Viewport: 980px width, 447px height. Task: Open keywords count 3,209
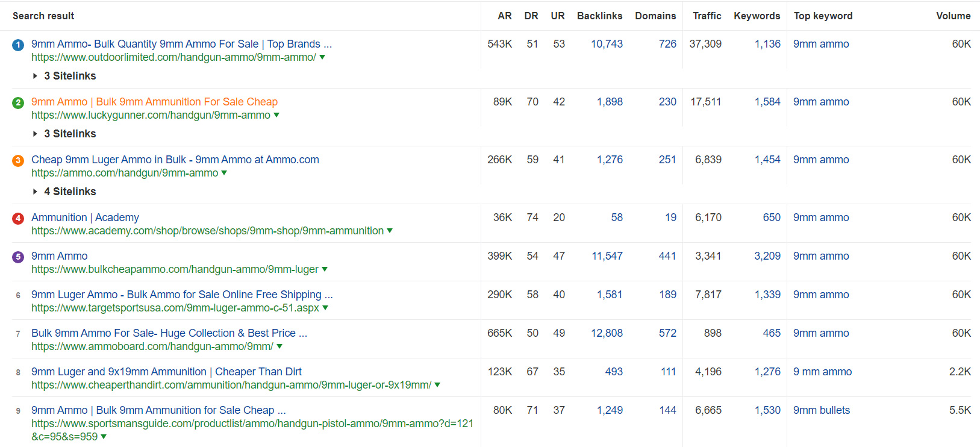(767, 256)
